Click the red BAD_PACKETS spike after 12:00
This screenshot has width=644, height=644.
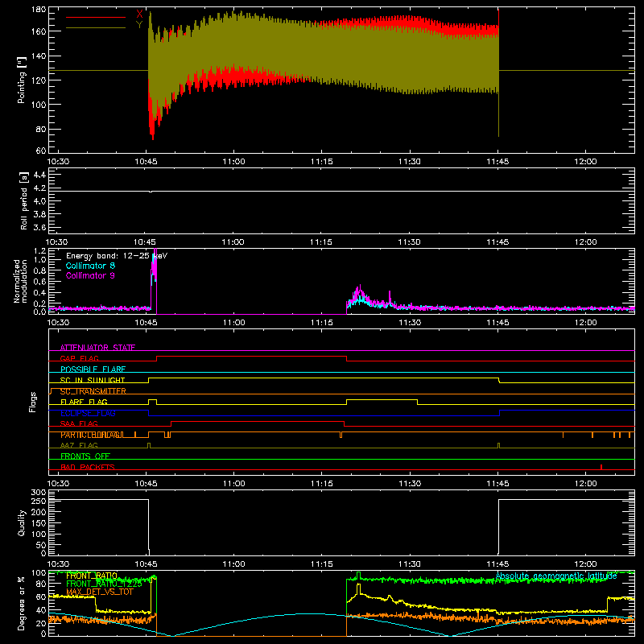601,467
